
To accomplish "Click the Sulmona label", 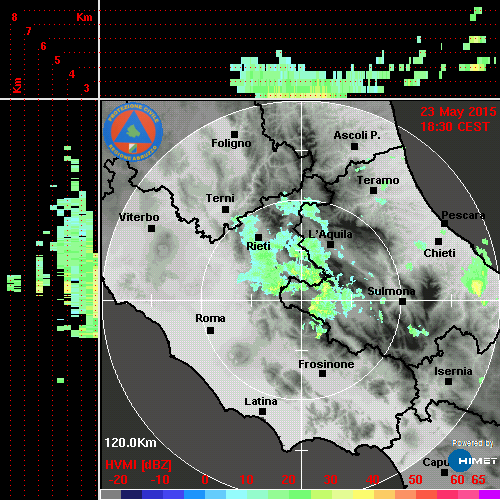I will [x=391, y=291].
